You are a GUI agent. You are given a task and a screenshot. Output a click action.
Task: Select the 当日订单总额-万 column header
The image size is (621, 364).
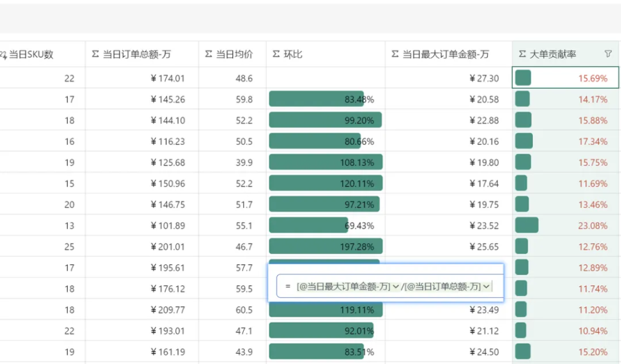click(x=142, y=54)
